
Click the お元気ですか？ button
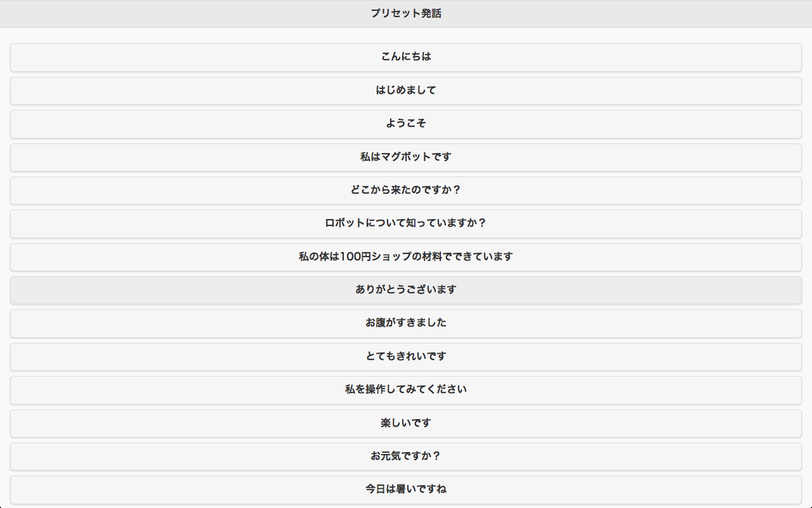pos(406,457)
